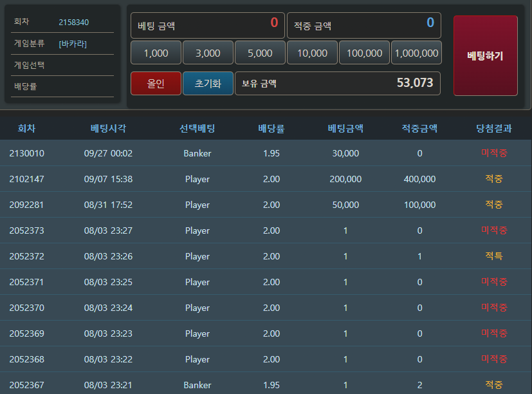The image size is (532, 394).
Task: Click the red 올인 all-in button
Action: [156, 83]
